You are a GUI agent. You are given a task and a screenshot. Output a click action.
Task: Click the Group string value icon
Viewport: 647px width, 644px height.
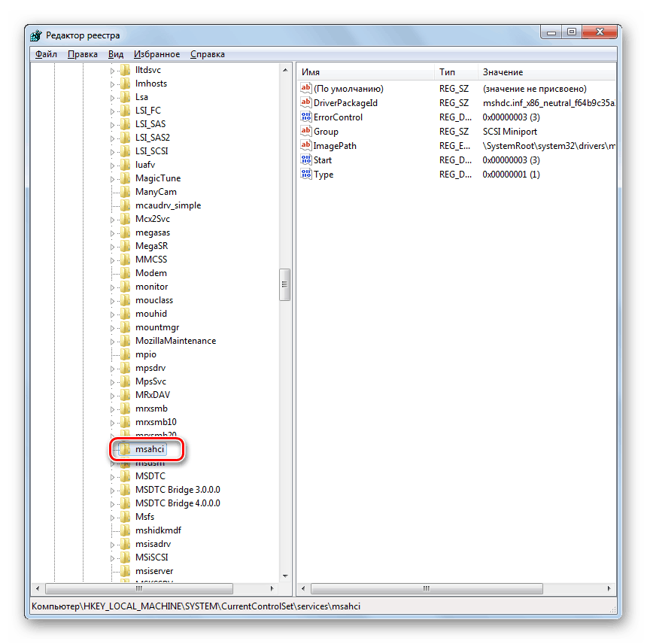(x=305, y=131)
